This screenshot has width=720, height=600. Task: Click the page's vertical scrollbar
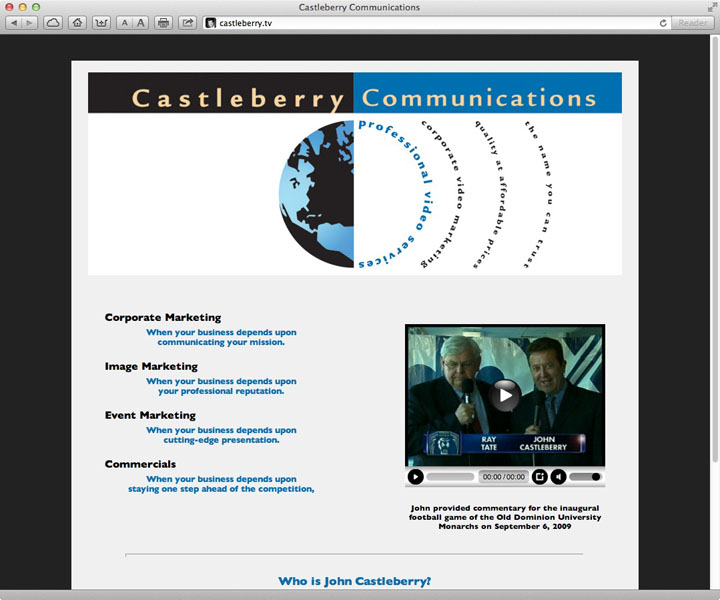coord(714,312)
